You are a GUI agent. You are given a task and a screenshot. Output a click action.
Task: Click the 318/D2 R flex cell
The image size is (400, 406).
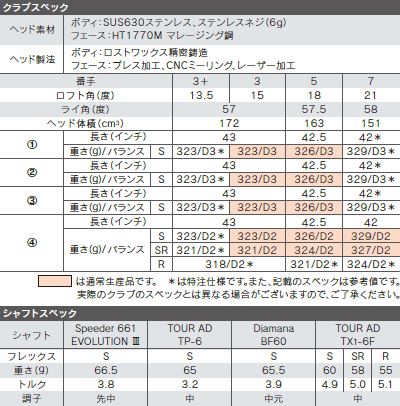coord(229,264)
